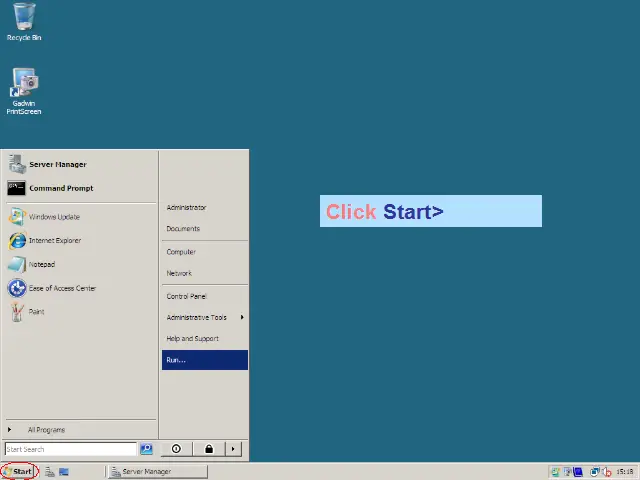Lock the computer with lock button
This screenshot has width=640, height=480.
click(209, 449)
